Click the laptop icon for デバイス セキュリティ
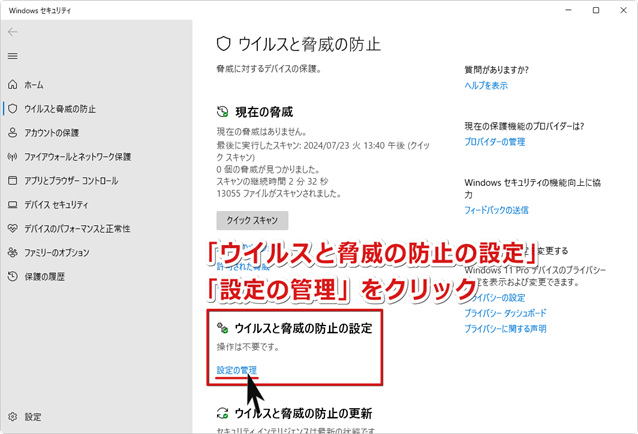The width and height of the screenshot is (638, 434). [x=13, y=205]
